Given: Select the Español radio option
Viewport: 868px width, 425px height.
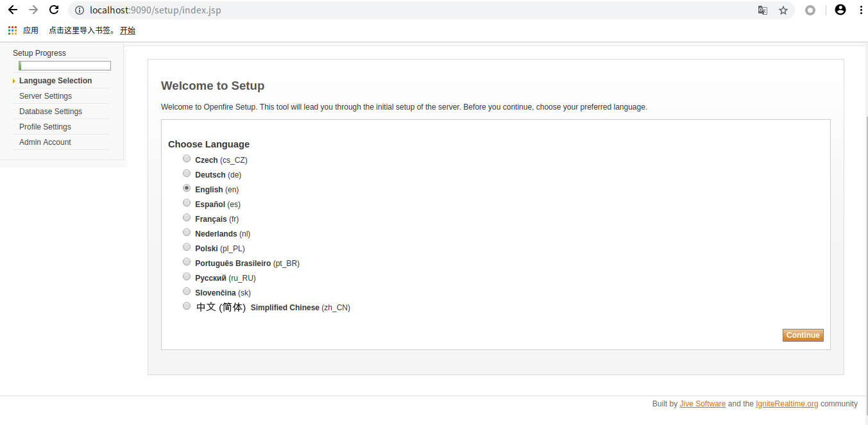Looking at the screenshot, I should click(187, 203).
